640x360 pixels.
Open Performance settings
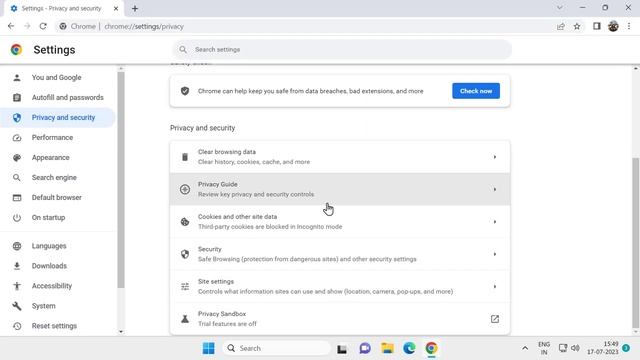pos(57,137)
